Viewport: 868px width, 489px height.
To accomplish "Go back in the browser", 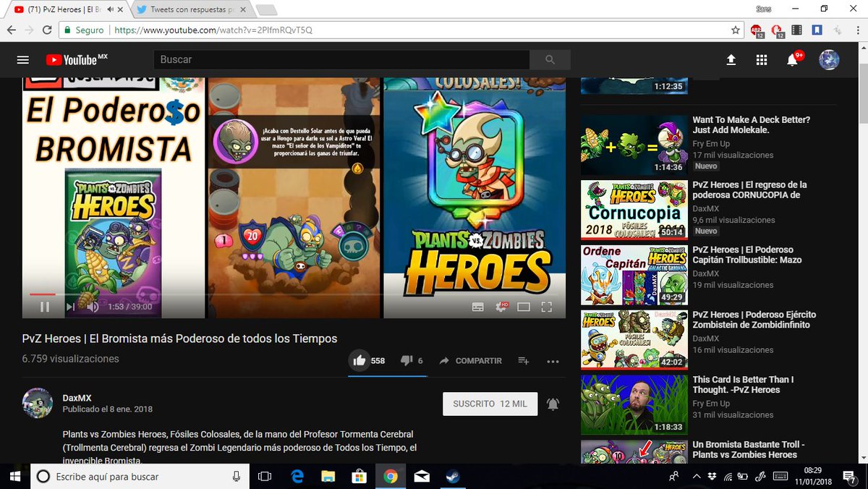I will 12,30.
